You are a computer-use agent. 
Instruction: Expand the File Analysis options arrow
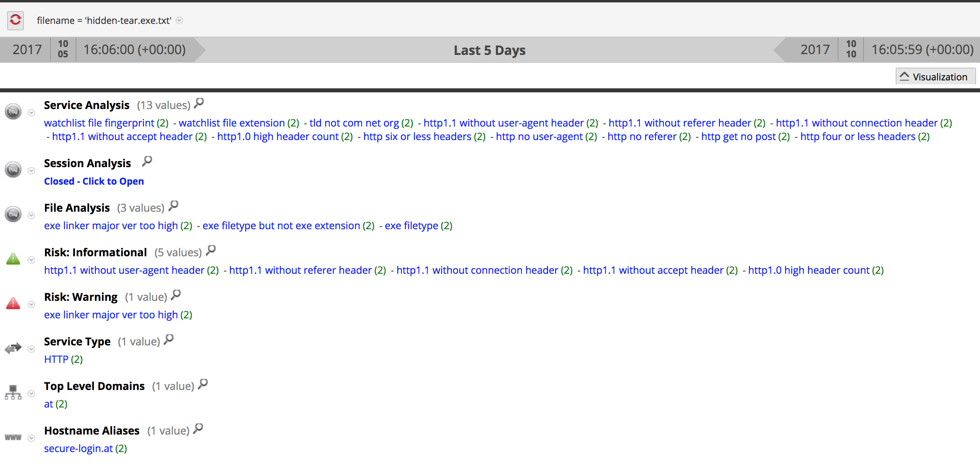coord(31,216)
